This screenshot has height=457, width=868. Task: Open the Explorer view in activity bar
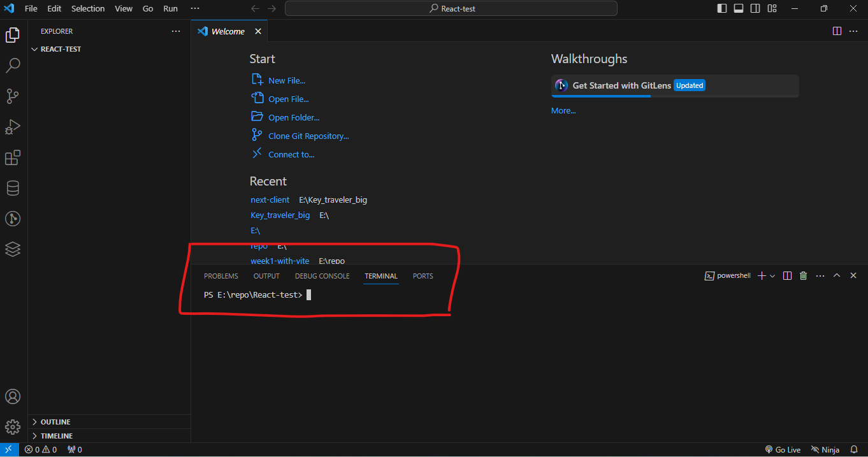tap(13, 35)
